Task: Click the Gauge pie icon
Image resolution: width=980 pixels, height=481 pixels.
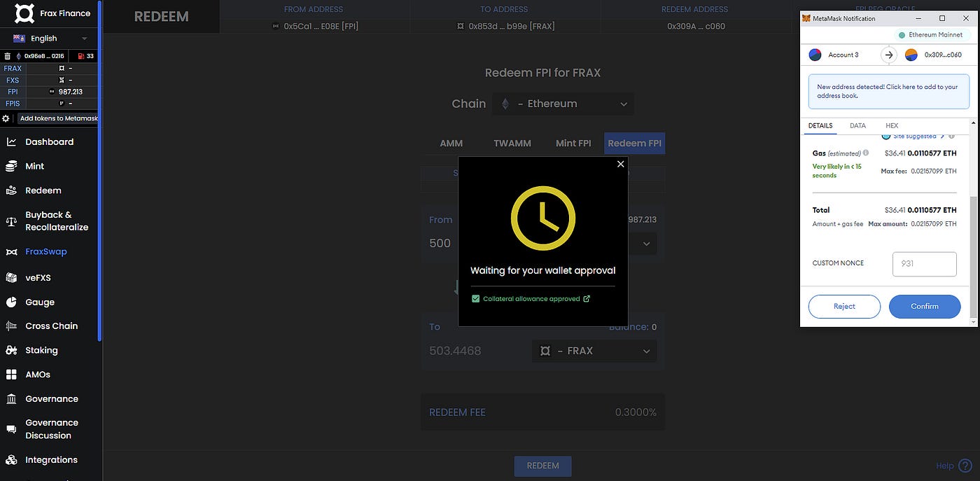Action: tap(11, 302)
